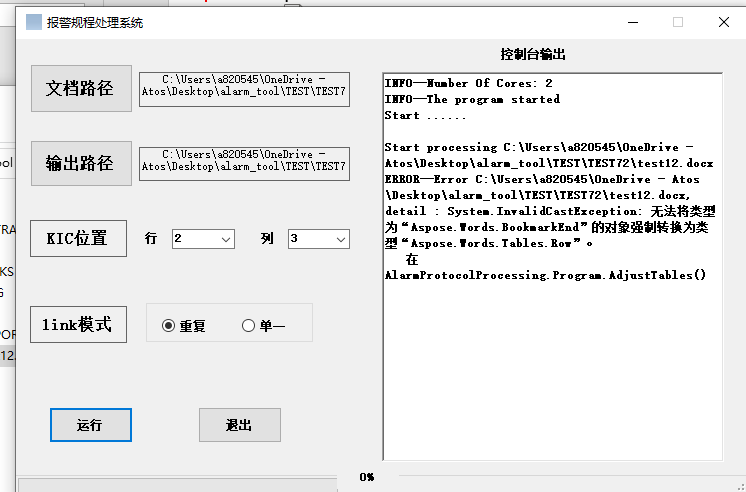Close the 报警规程处理系统 window
The image size is (746, 492).
point(722,22)
